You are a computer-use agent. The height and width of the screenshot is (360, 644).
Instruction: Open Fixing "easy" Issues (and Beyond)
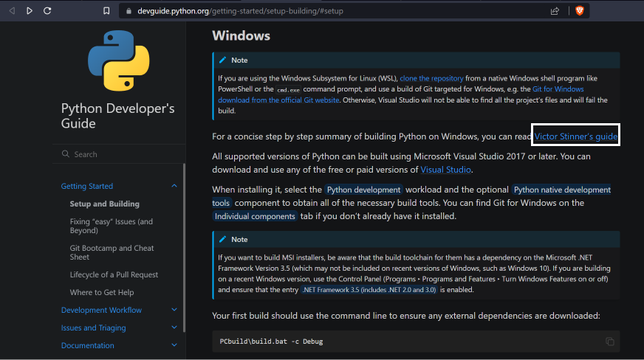pyautogui.click(x=112, y=226)
